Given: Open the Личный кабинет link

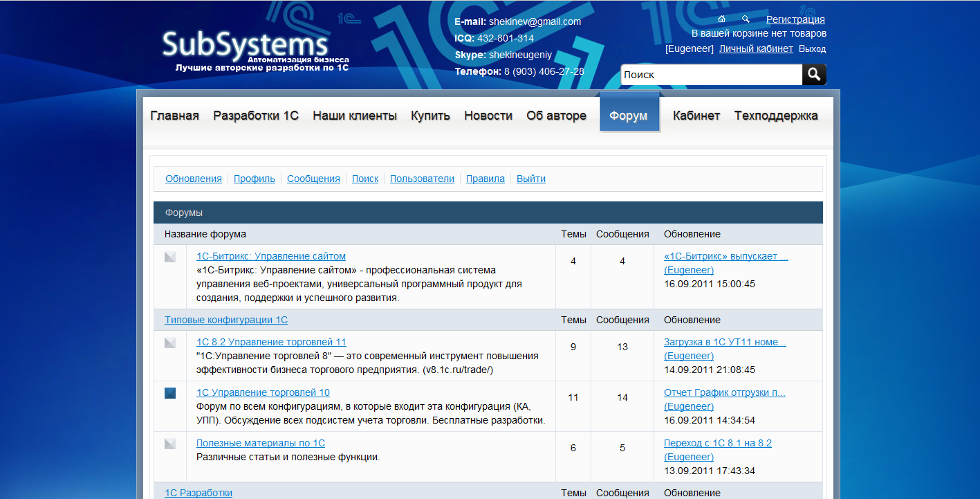Looking at the screenshot, I should (756, 48).
